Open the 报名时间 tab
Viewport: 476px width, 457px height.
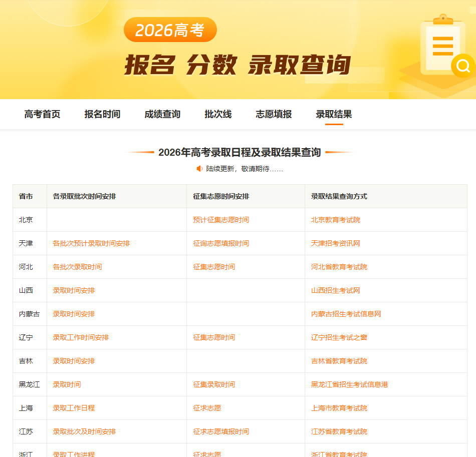[102, 114]
